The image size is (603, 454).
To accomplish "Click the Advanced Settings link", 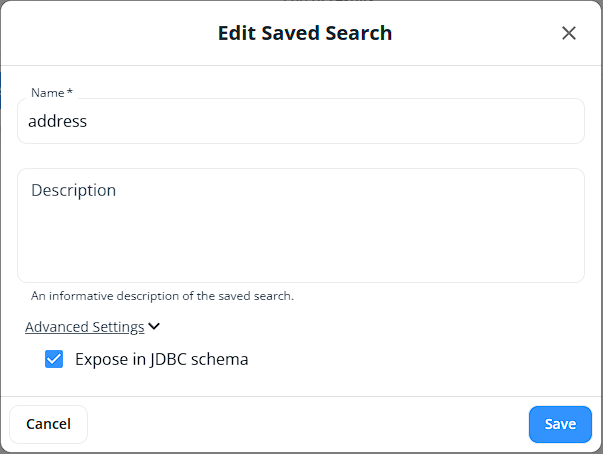I will pyautogui.click(x=85, y=326).
